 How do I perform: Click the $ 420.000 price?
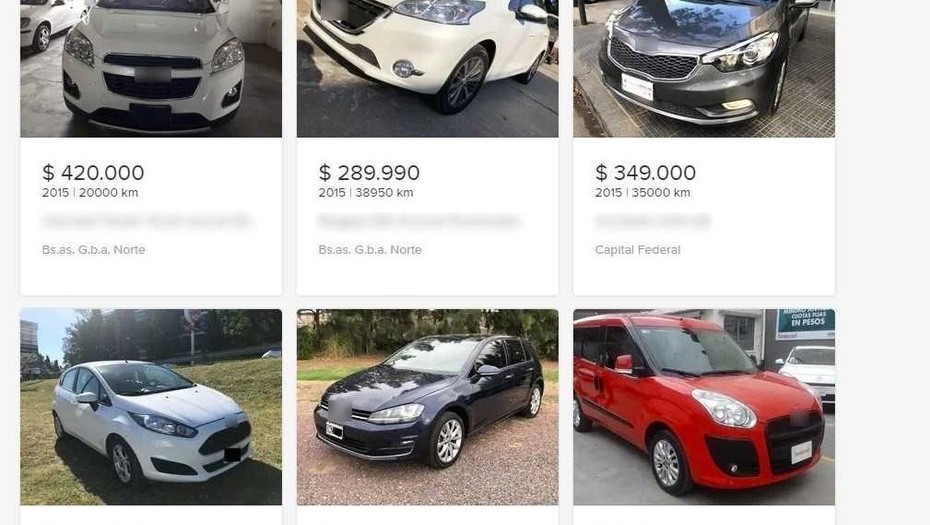click(93, 173)
